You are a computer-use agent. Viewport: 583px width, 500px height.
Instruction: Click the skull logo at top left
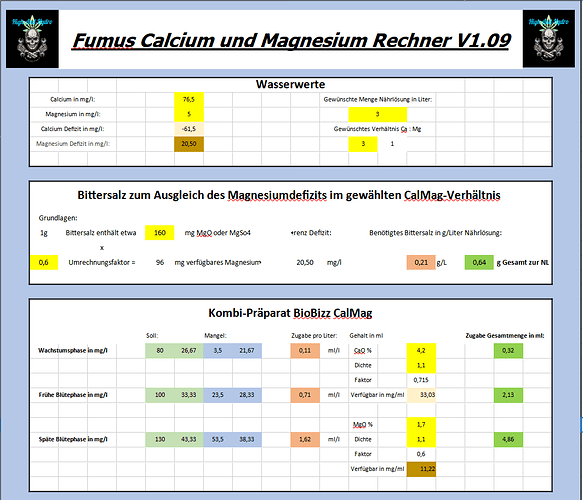pyautogui.click(x=32, y=39)
